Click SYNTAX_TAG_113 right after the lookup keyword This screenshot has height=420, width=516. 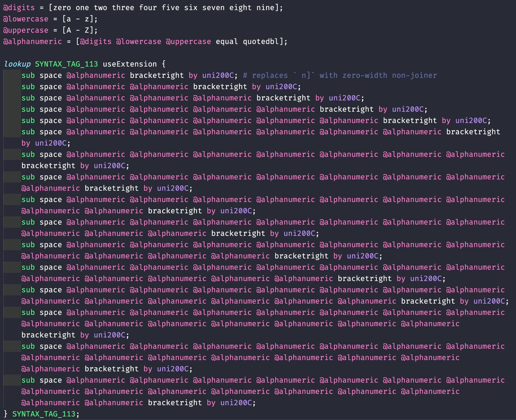(66, 64)
